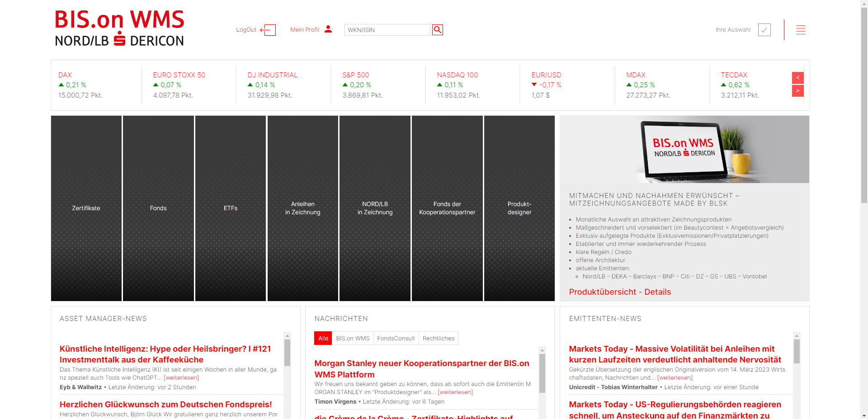
Task: Open Herzlichen Glückwunsch zum Deutschen Fondspreis article
Action: click(166, 405)
